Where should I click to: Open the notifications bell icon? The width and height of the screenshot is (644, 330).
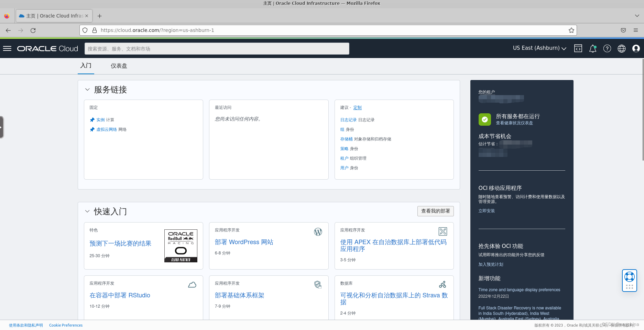click(592, 48)
